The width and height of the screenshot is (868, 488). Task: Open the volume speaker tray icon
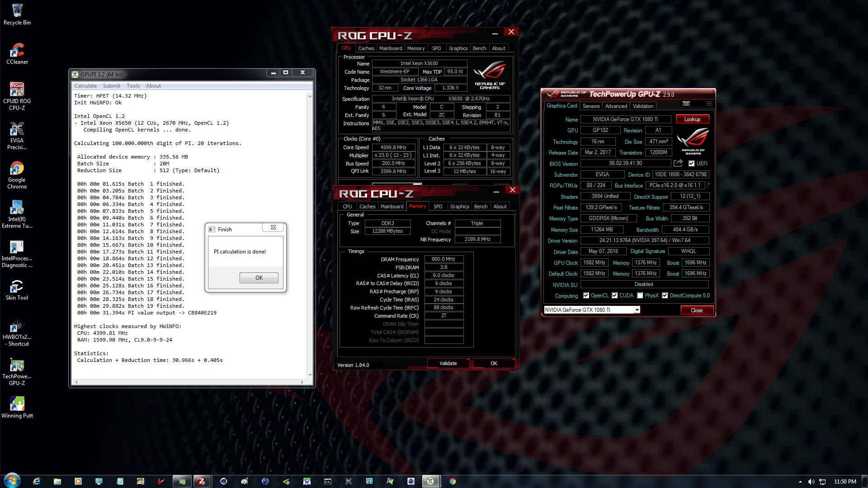pos(811,482)
